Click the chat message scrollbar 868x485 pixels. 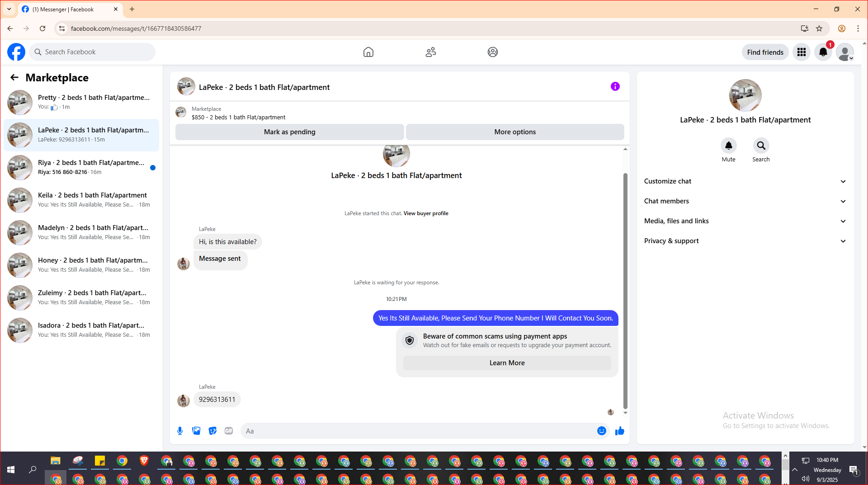pyautogui.click(x=625, y=291)
